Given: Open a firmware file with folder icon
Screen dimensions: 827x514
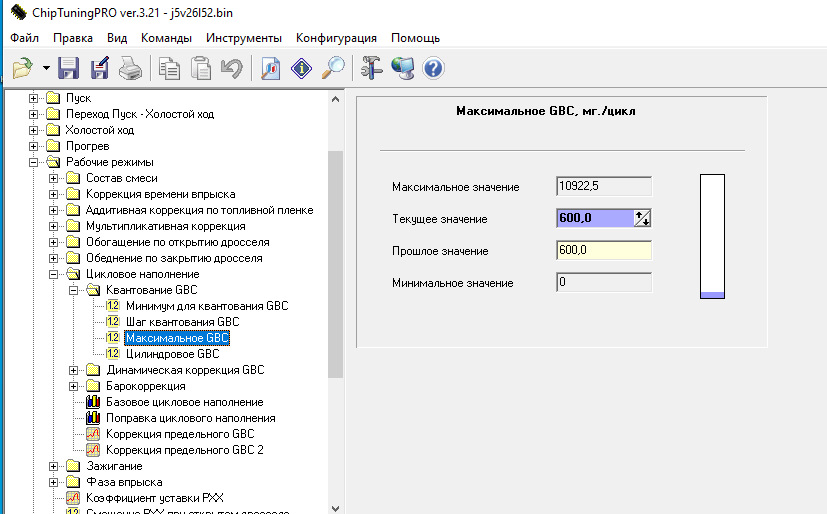Looking at the screenshot, I should (23, 69).
